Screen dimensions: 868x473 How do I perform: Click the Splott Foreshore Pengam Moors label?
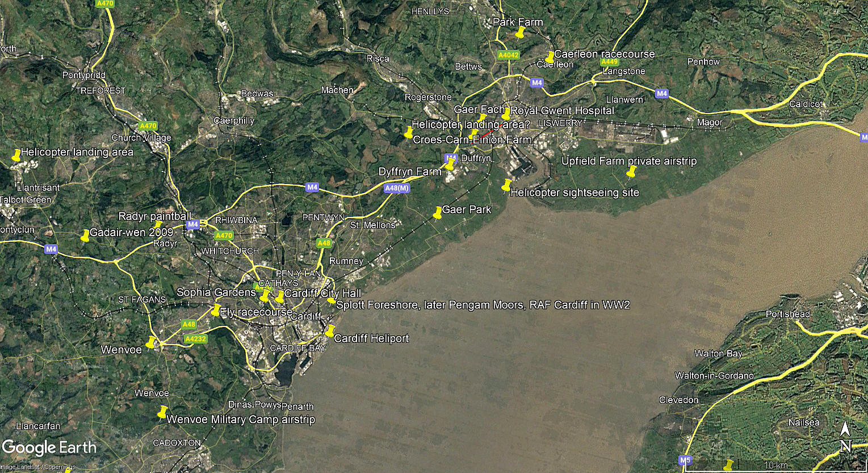483,305
